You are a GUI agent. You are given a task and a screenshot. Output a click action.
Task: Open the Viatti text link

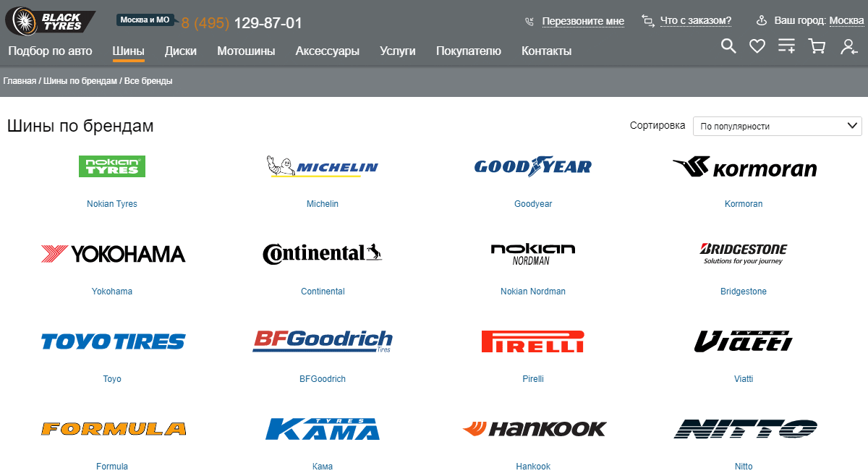pos(744,379)
